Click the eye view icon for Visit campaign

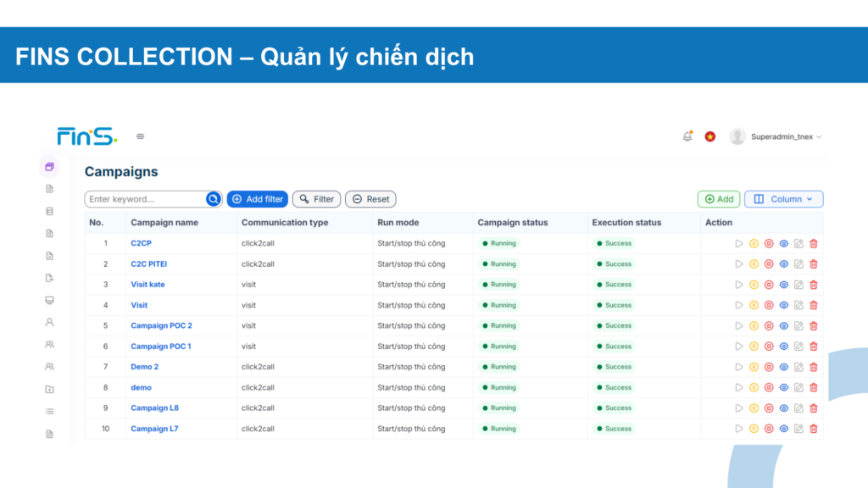(x=784, y=305)
